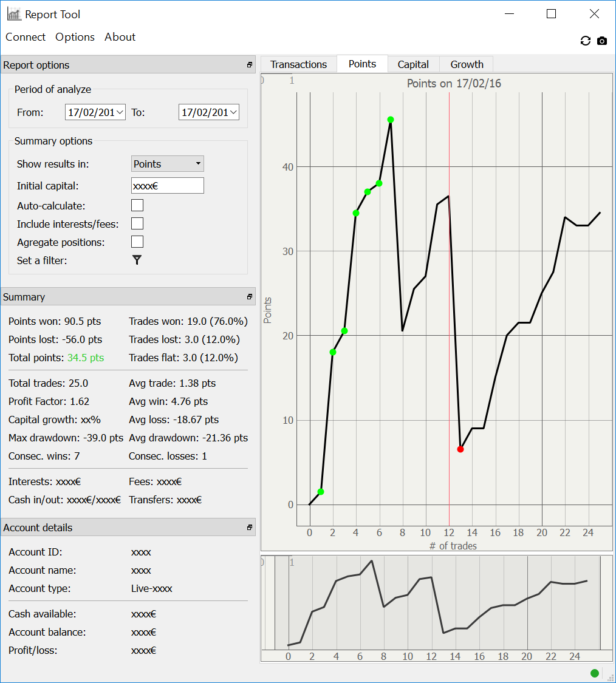Click Avg win: 4.76 pts text
The height and width of the screenshot is (683, 616).
coord(168,401)
